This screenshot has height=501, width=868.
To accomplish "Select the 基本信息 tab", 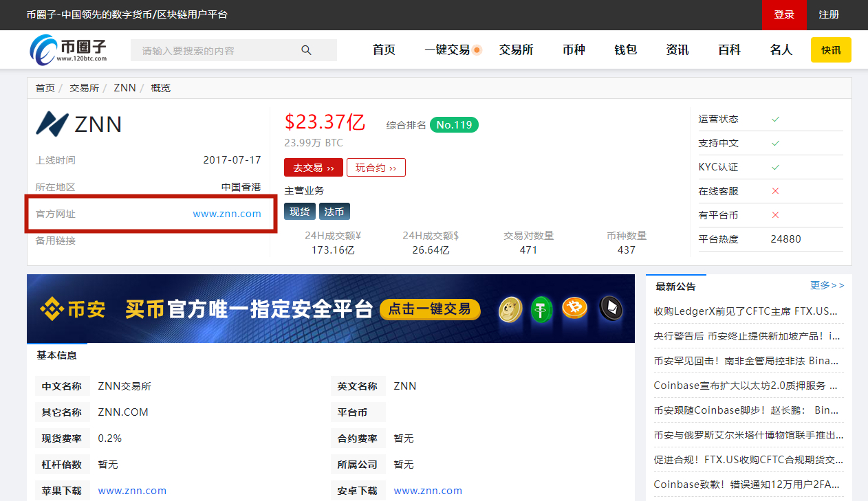I will pyautogui.click(x=56, y=355).
